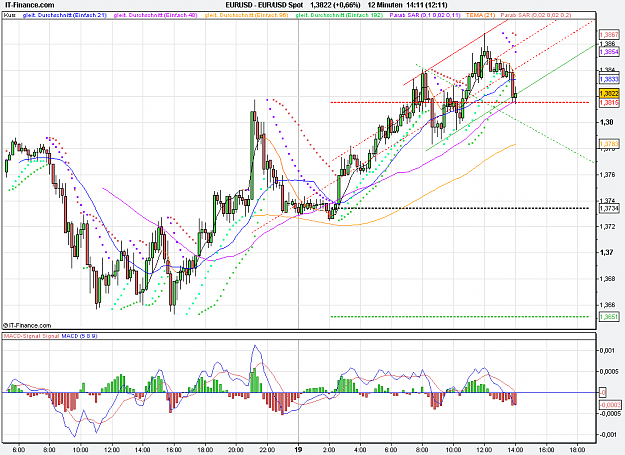
Task: Click the blue price tag 1,3833
Action: pyautogui.click(x=609, y=79)
